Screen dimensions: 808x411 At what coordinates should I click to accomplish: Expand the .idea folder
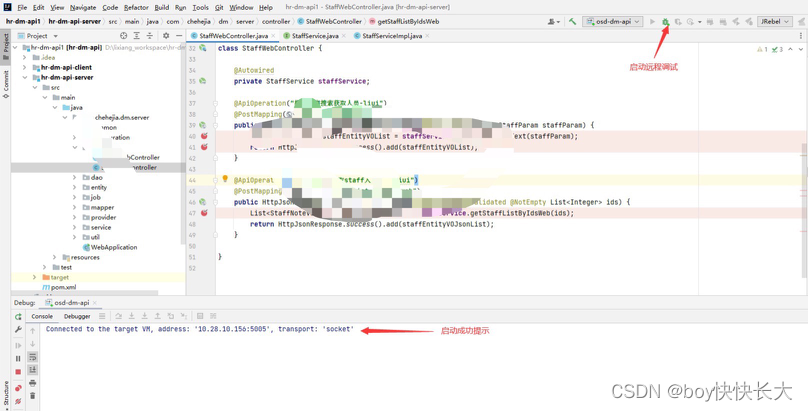pyautogui.click(x=24, y=57)
